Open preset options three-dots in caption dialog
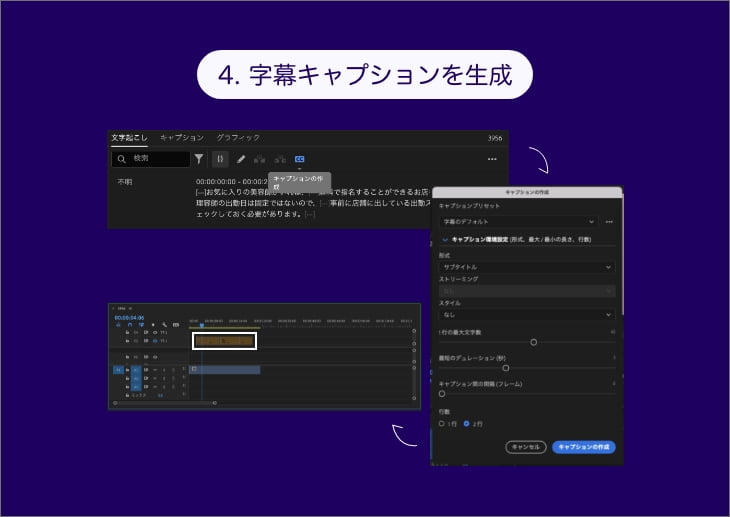Image resolution: width=730 pixels, height=517 pixels. (x=609, y=221)
